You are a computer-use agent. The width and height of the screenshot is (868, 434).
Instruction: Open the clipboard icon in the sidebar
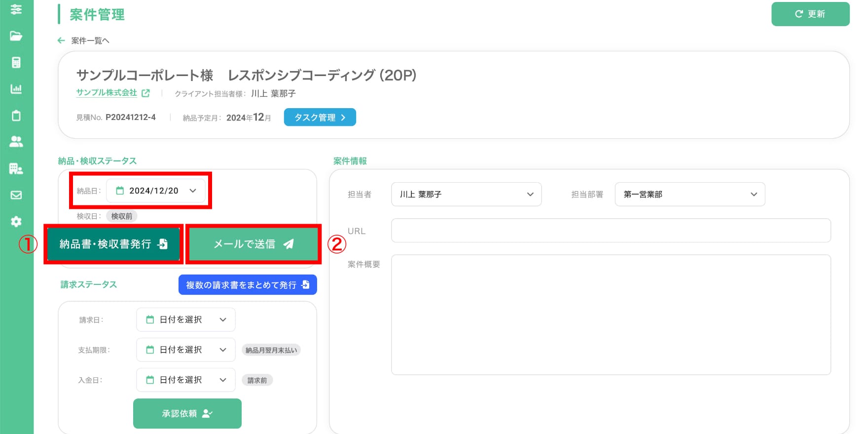16,116
